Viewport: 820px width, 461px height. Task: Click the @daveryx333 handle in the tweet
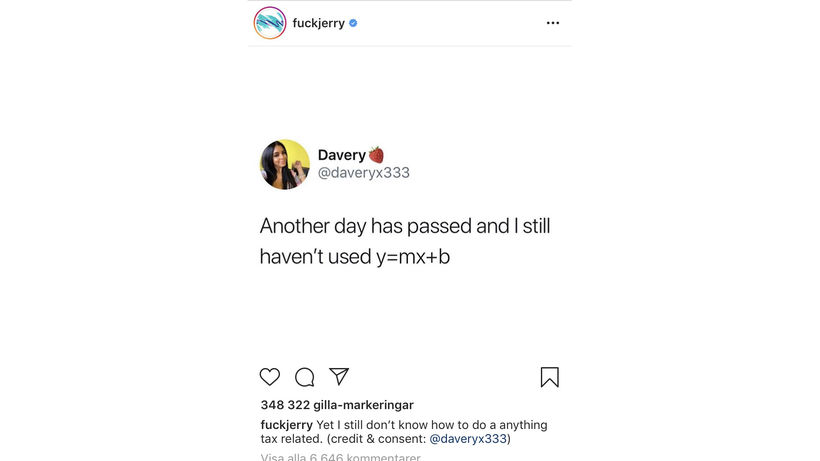click(x=364, y=172)
